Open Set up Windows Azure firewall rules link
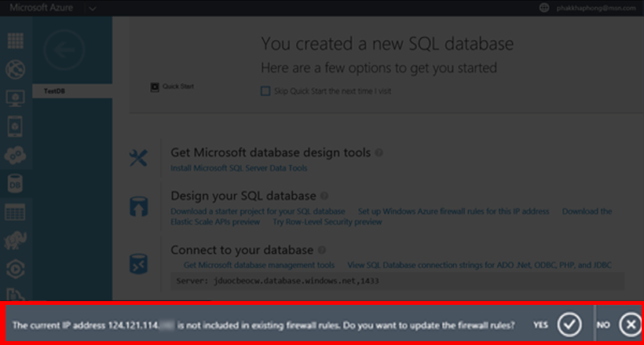This screenshot has width=644, height=345. point(453,211)
